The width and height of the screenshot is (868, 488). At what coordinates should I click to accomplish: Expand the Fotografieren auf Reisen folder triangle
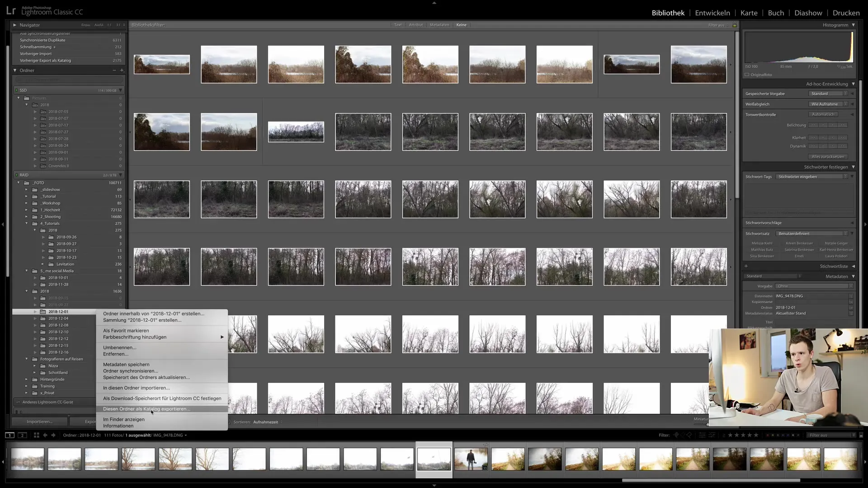coord(27,359)
